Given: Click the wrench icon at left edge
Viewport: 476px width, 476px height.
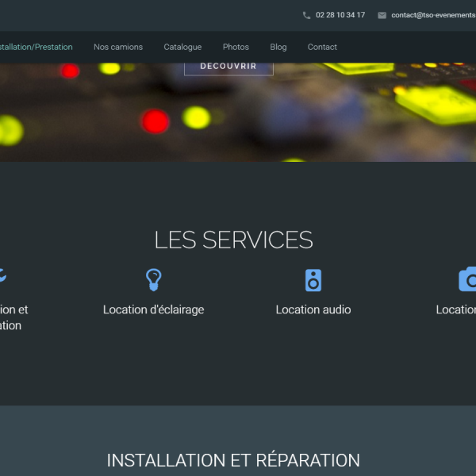Looking at the screenshot, I should coord(2,275).
